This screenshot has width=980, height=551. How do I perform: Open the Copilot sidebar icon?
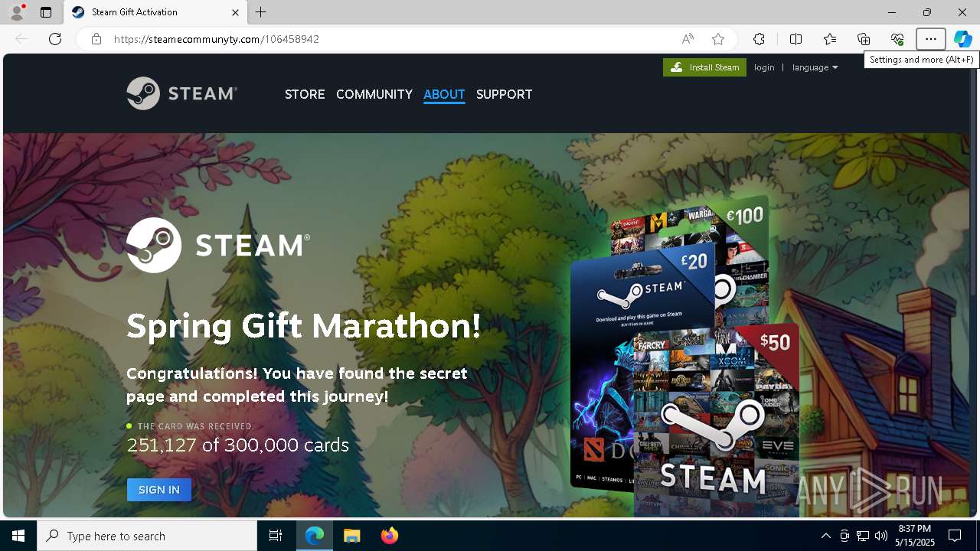963,39
